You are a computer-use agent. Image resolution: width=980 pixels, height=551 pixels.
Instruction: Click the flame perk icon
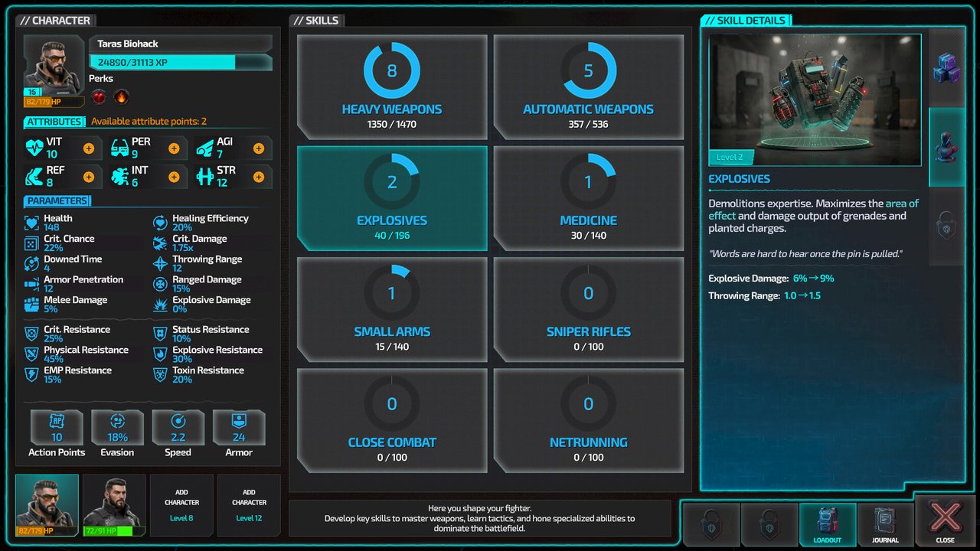coord(121,97)
